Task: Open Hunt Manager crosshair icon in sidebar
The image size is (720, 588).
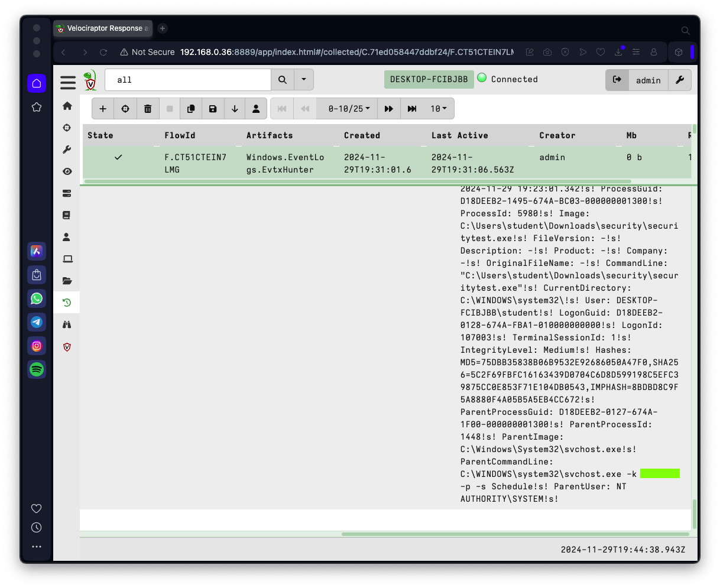Action: click(x=67, y=128)
